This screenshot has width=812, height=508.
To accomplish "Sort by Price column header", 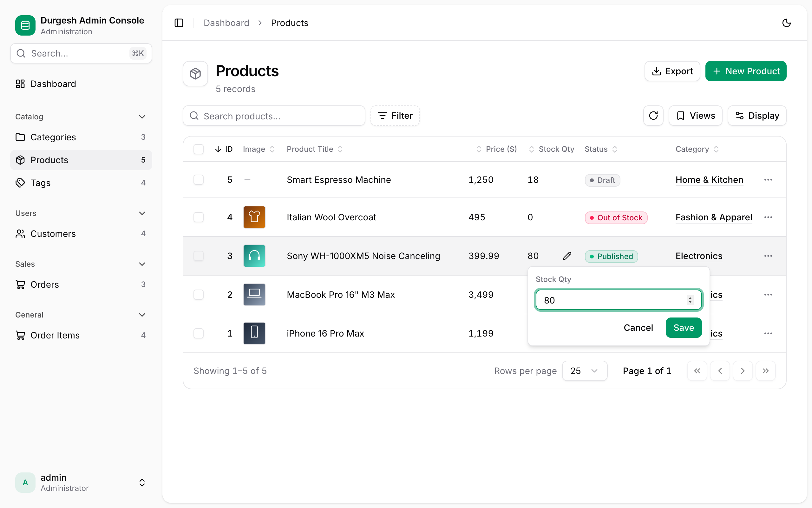I will click(x=497, y=149).
